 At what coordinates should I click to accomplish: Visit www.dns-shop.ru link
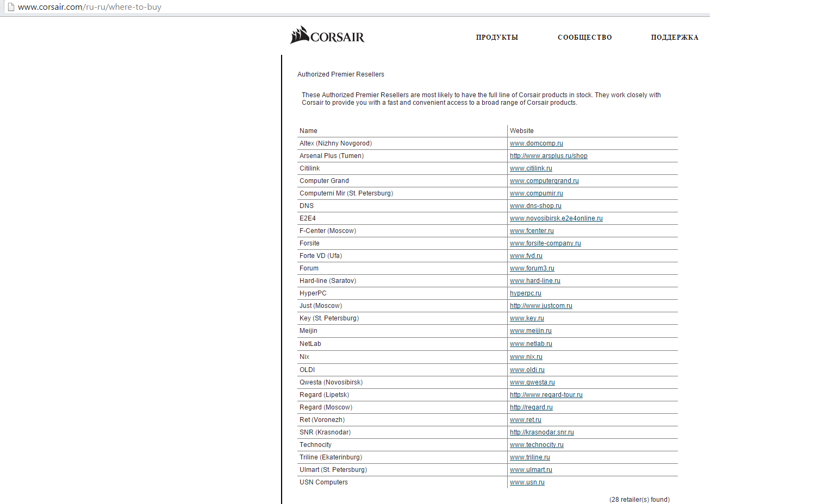click(x=535, y=206)
